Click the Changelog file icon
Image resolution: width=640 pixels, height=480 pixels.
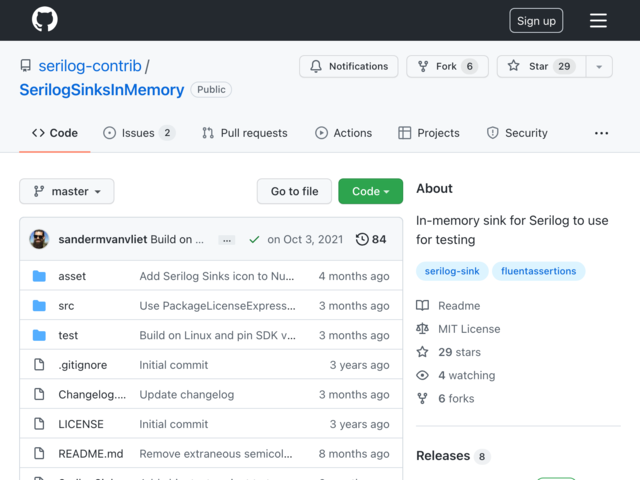(x=39, y=394)
